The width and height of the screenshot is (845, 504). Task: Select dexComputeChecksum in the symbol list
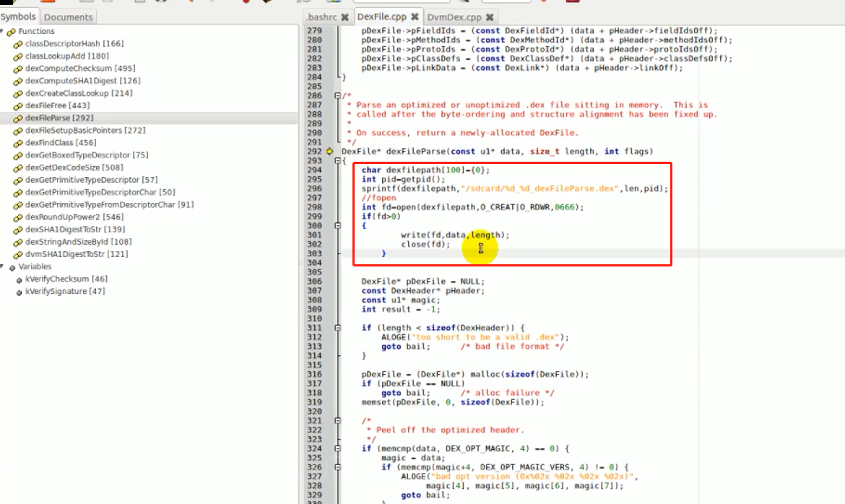[x=69, y=69]
